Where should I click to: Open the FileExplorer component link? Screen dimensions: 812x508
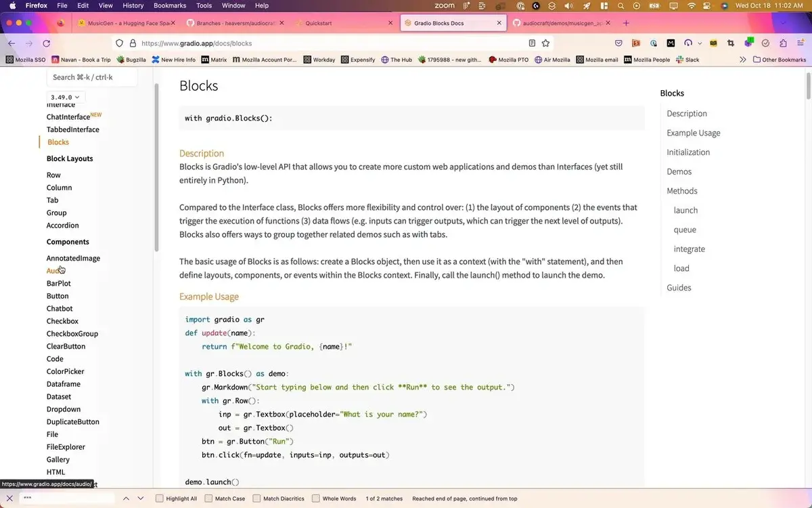[x=66, y=447]
